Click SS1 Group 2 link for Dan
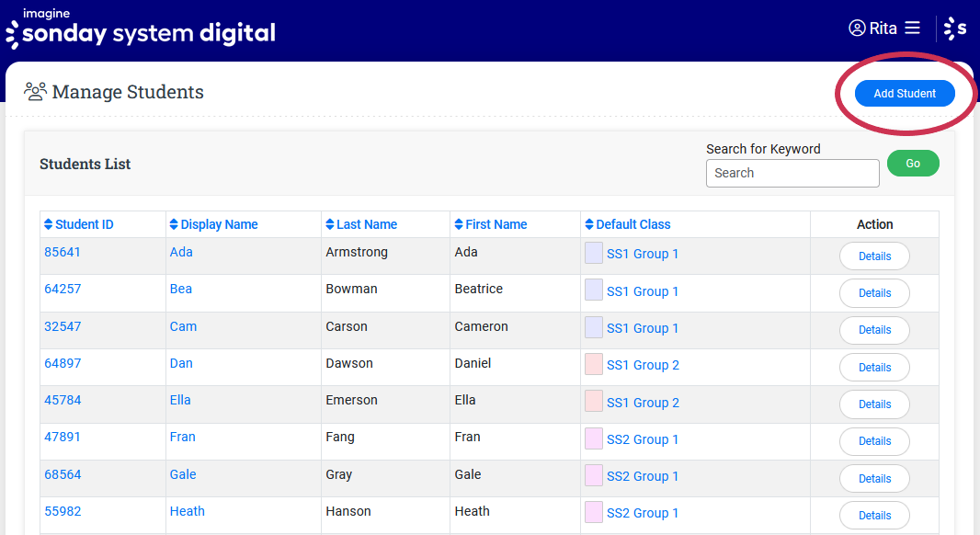The image size is (980, 535). pos(643,365)
